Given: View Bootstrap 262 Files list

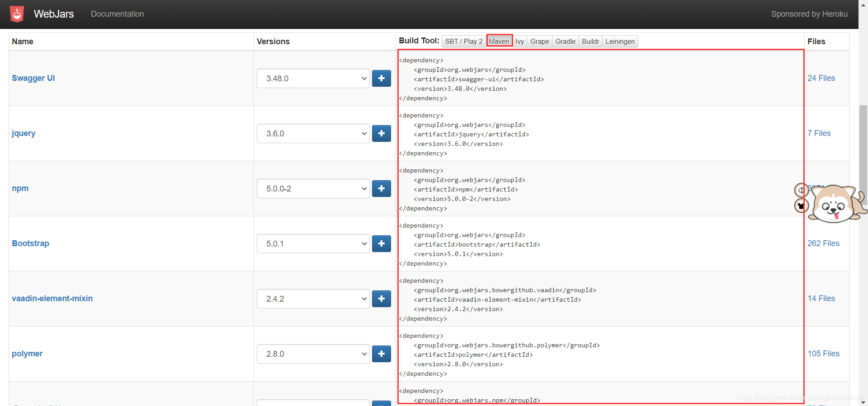Looking at the screenshot, I should [x=824, y=243].
